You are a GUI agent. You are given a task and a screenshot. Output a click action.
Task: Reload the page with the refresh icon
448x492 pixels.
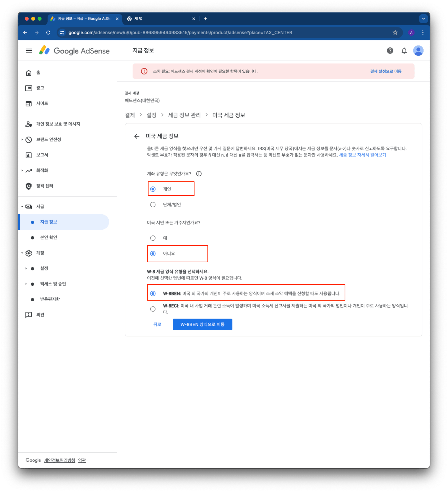pos(48,33)
